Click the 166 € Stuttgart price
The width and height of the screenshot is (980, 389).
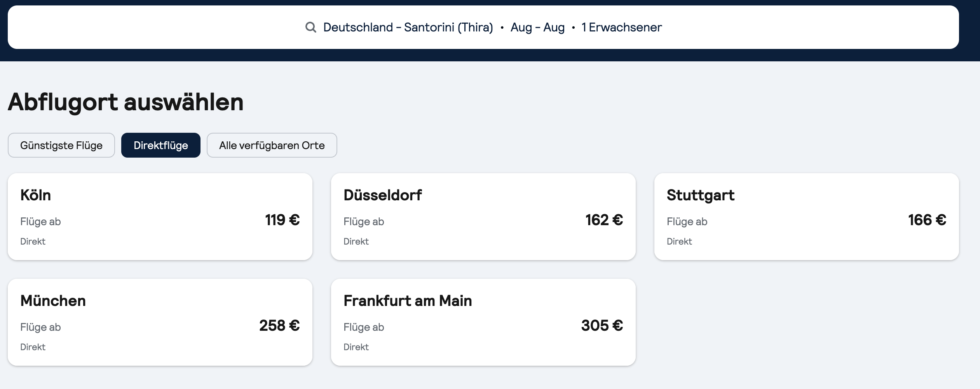click(x=927, y=220)
